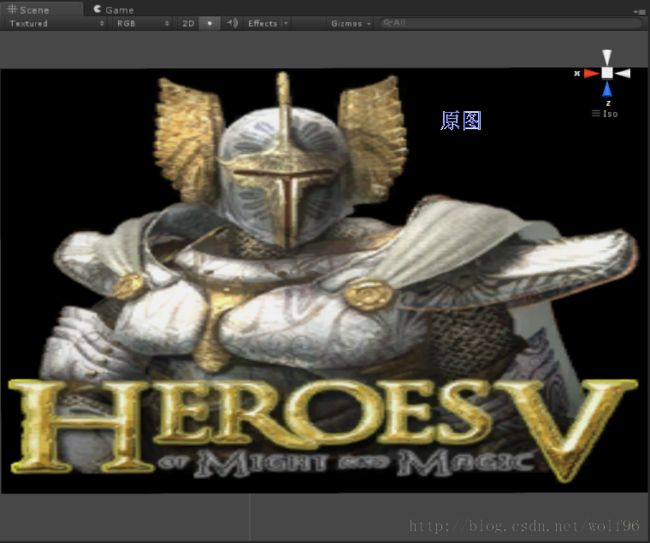Image resolution: width=650 pixels, height=543 pixels.
Task: Click the white right gizmo cone
Action: [x=623, y=73]
